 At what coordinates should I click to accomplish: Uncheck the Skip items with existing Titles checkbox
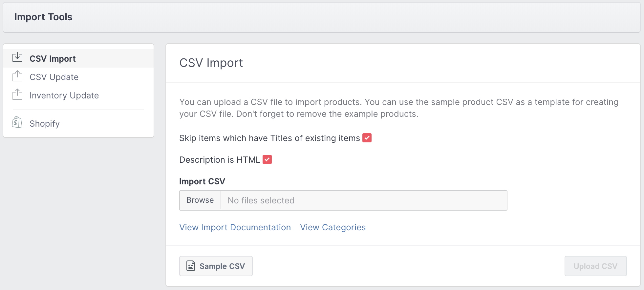367,138
